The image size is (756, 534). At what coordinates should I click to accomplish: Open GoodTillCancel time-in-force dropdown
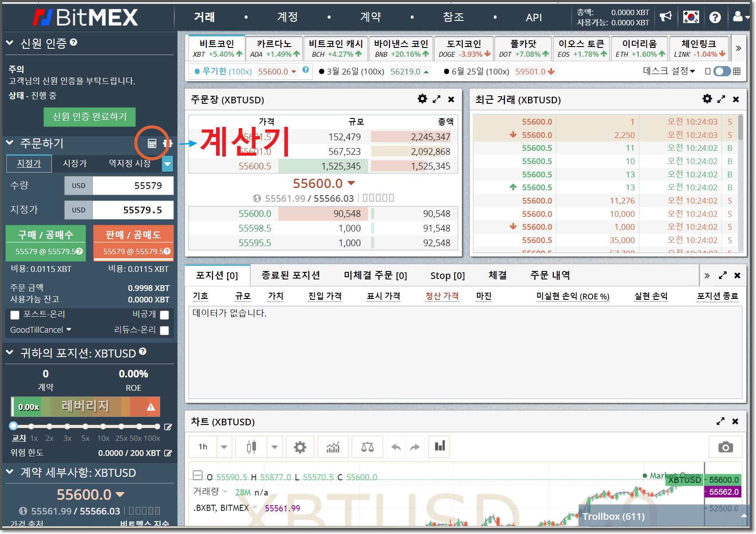[40, 330]
